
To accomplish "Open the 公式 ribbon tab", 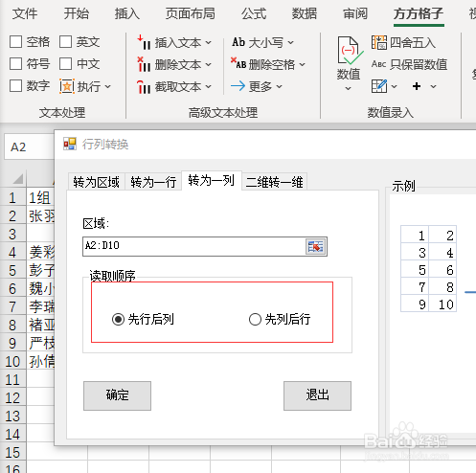I will 254,13.
